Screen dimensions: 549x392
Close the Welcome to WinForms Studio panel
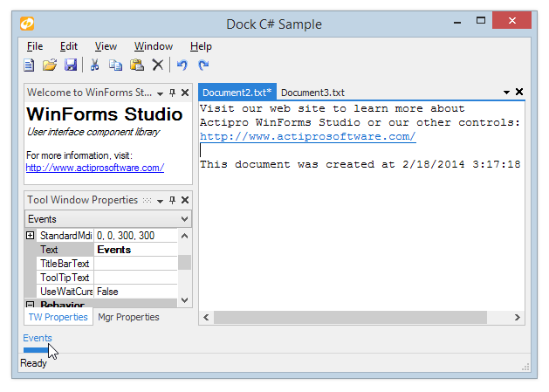(x=185, y=93)
